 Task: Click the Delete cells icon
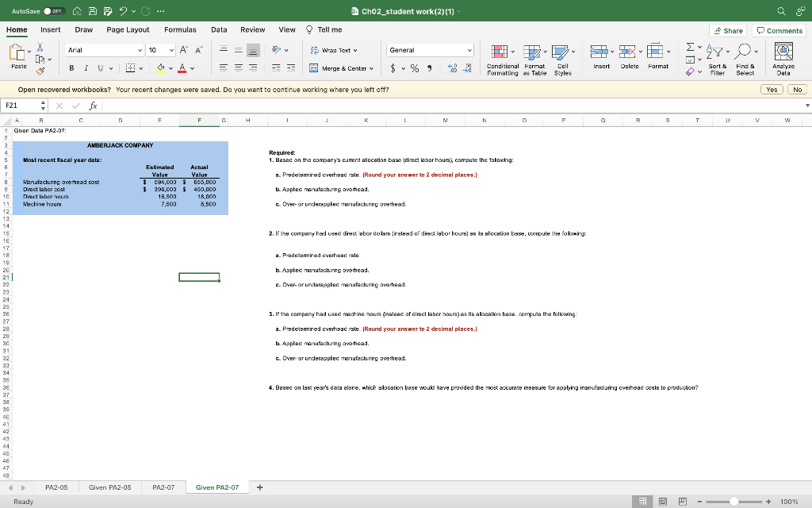(627, 52)
